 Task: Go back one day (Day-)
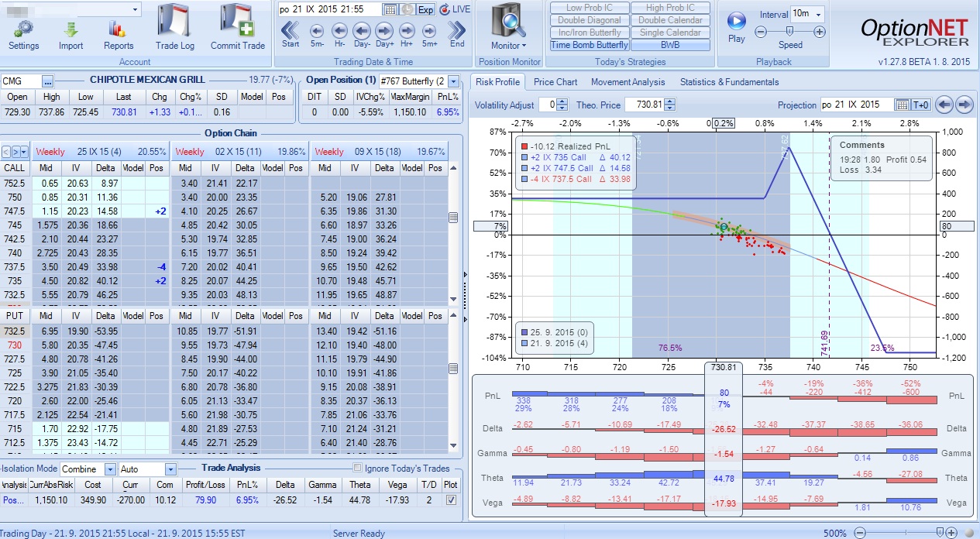tap(362, 35)
